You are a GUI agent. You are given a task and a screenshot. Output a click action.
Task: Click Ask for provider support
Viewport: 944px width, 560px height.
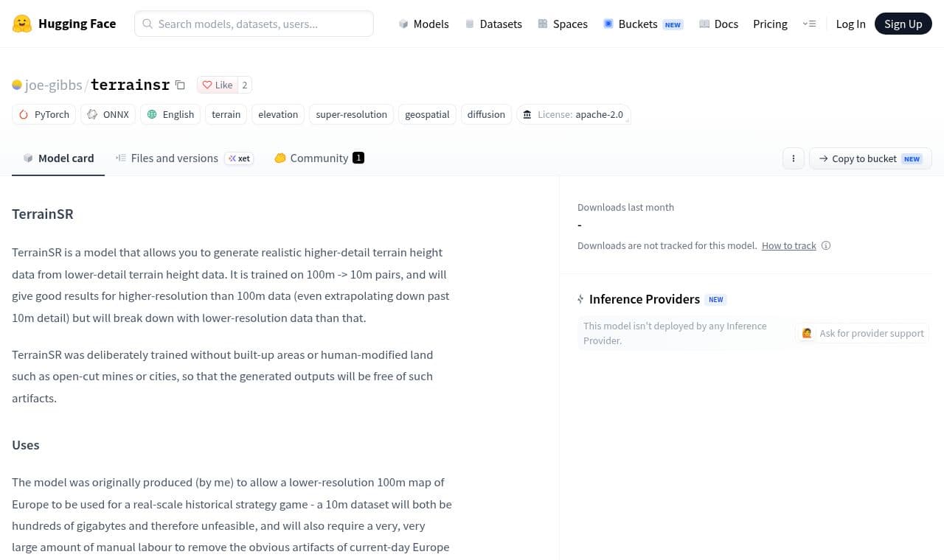pos(862,333)
